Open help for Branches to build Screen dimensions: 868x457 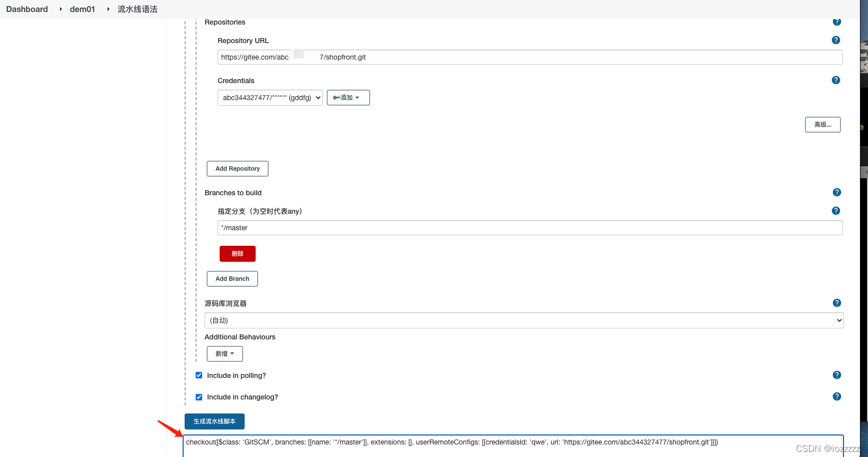click(836, 192)
